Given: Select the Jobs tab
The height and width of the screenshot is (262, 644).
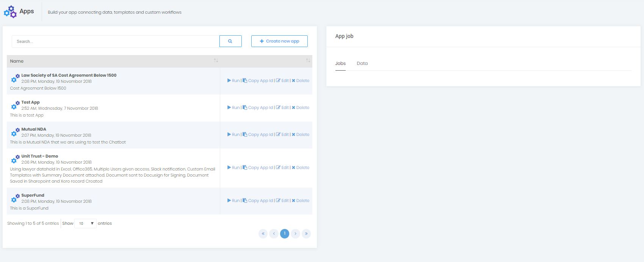Looking at the screenshot, I should 340,63.
